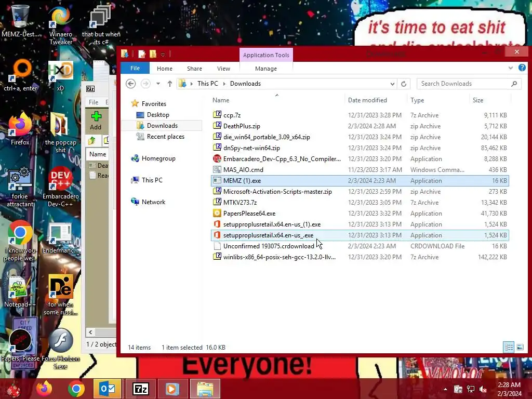The width and height of the screenshot is (532, 399).
Task: Go up one folder level
Action: (x=170, y=84)
